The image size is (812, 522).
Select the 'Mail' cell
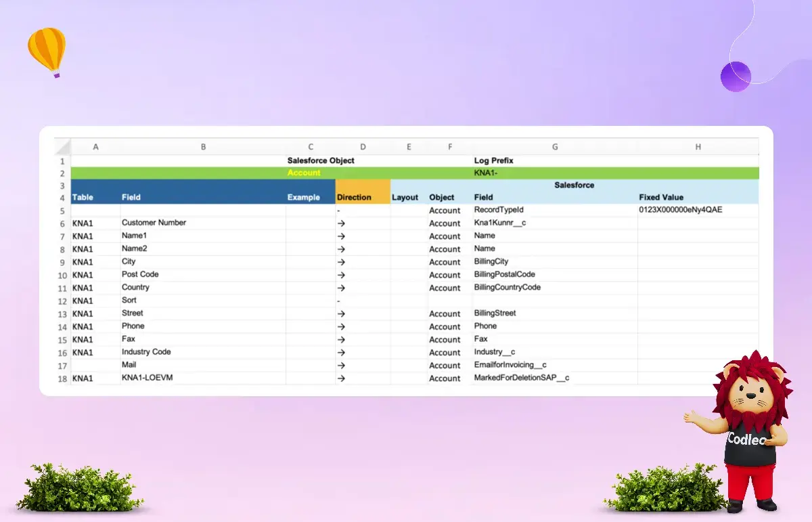(203, 366)
